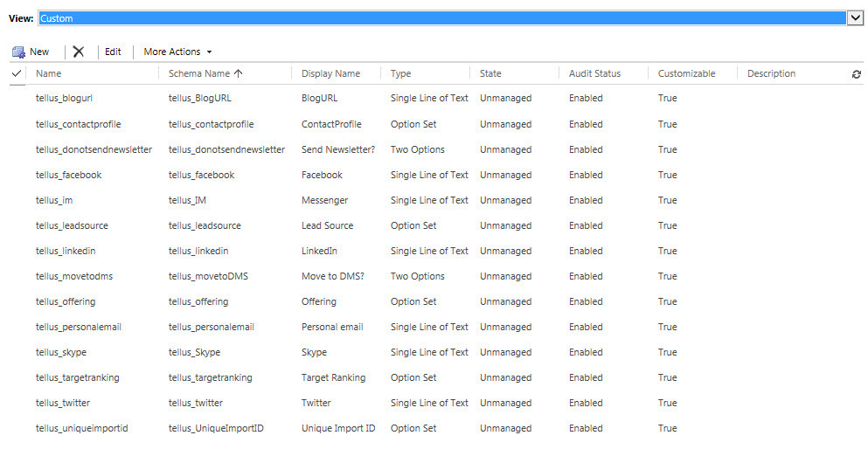The height and width of the screenshot is (463, 868).
Task: Sort by the Audit Status column
Action: (594, 74)
